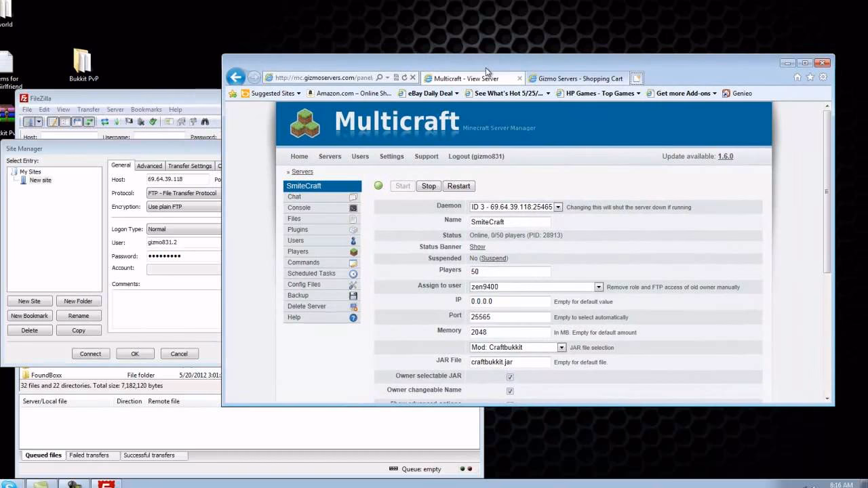Open the Assign to user dropdown

(598, 286)
